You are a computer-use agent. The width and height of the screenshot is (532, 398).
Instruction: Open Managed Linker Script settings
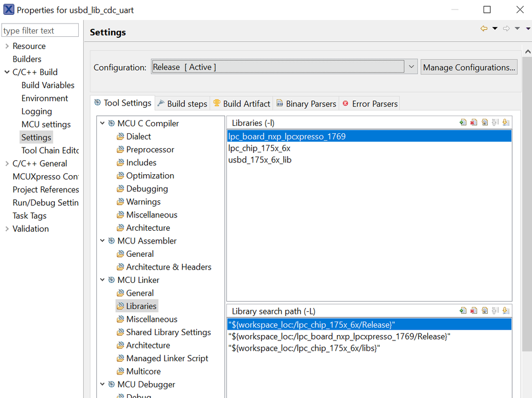167,359
